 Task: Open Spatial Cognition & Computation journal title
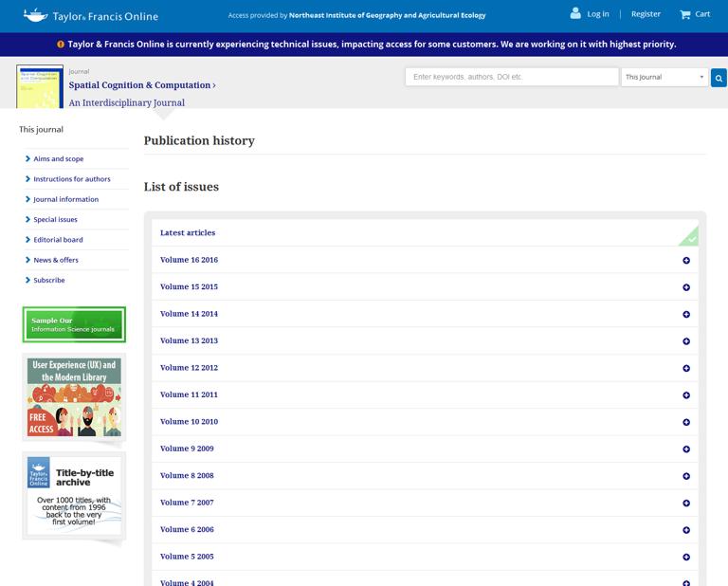pyautogui.click(x=141, y=85)
